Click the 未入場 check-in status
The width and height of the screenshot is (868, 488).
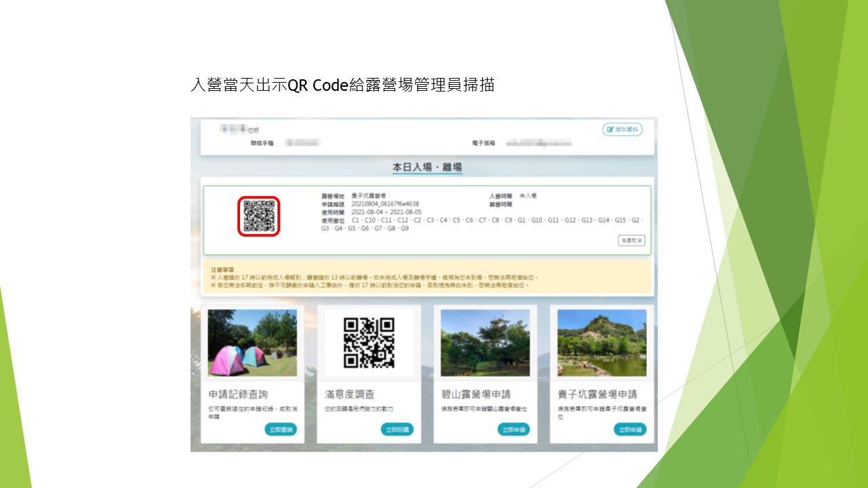tap(528, 195)
